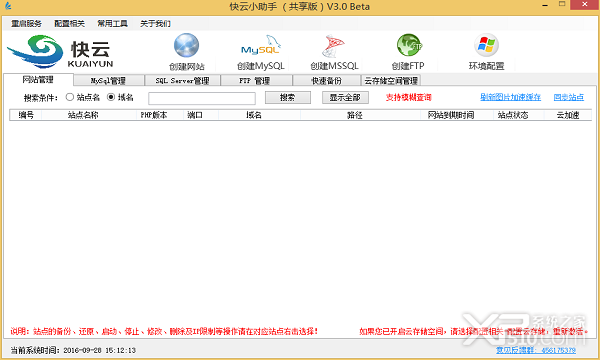This screenshot has width=600, height=360.
Task: Open the 重启服务 menu
Action: pyautogui.click(x=26, y=24)
